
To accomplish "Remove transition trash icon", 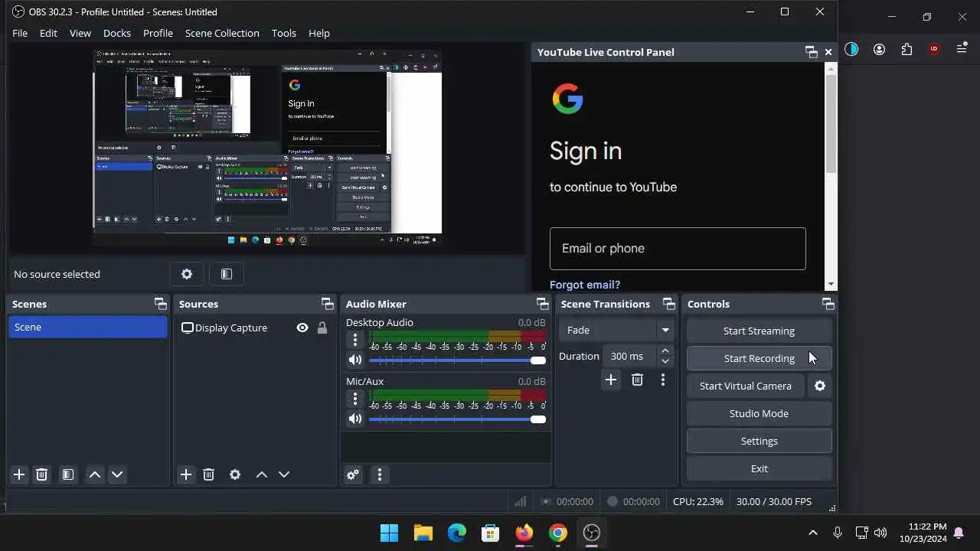I will point(637,380).
